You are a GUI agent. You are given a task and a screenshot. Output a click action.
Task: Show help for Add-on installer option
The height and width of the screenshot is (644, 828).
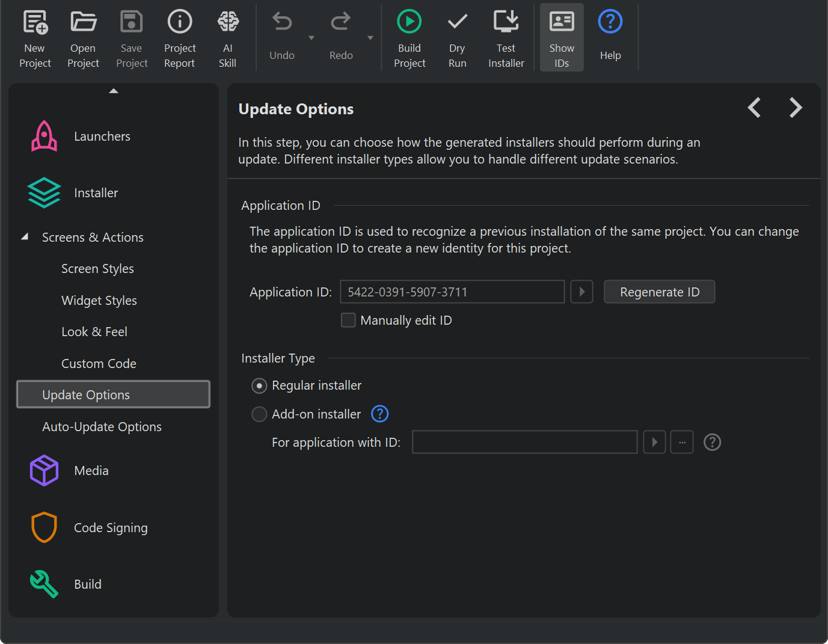pos(380,414)
